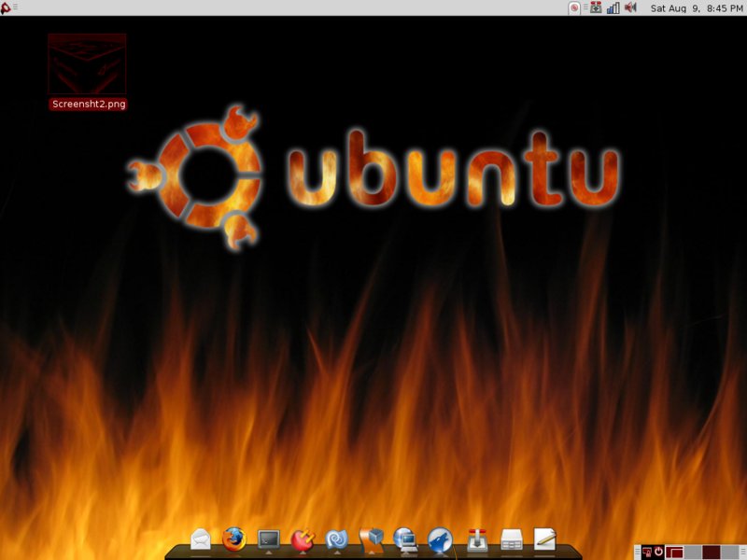Switch to the first workspace in pager
Screen dimensions: 747x560
point(674,553)
